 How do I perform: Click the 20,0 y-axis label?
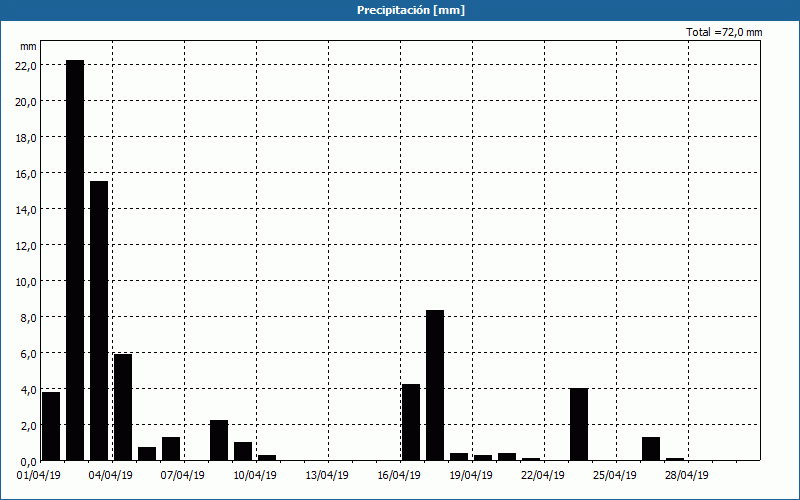[x=26, y=102]
